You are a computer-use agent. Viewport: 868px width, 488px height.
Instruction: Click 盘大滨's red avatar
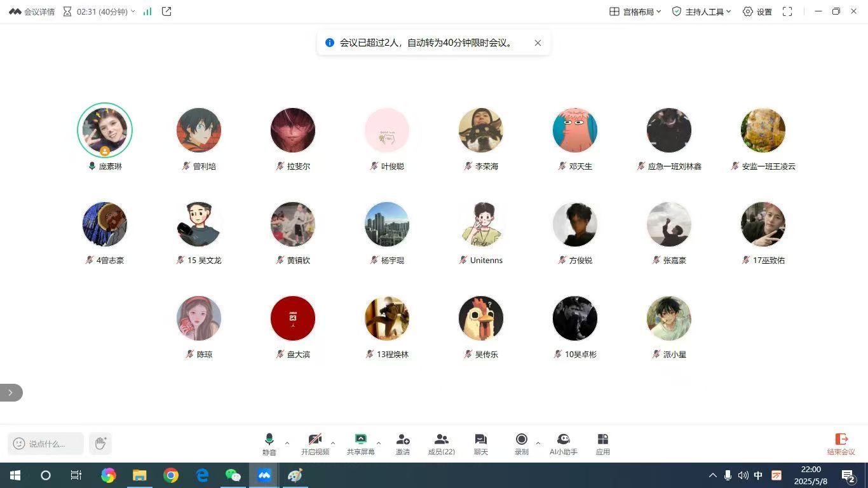pos(293,318)
